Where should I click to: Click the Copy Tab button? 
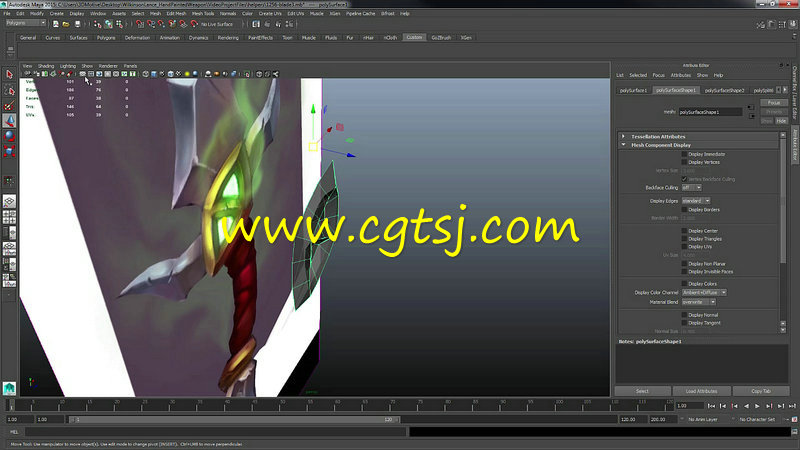click(761, 391)
